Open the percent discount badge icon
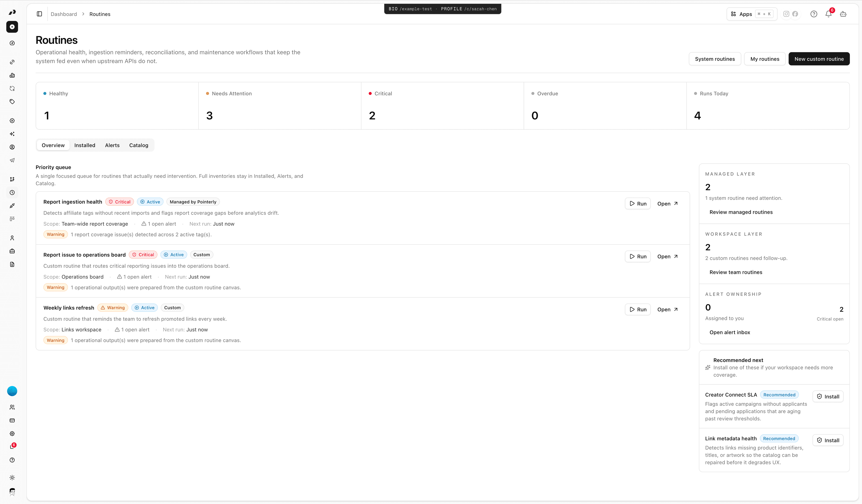The width and height of the screenshot is (862, 504). tap(12, 121)
